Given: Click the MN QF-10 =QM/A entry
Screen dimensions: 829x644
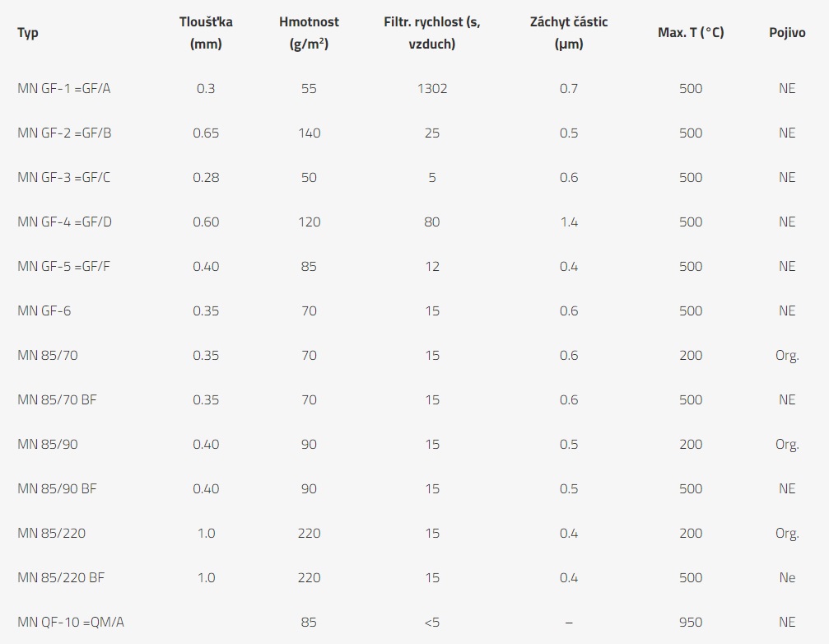Looking at the screenshot, I should 71,622.
